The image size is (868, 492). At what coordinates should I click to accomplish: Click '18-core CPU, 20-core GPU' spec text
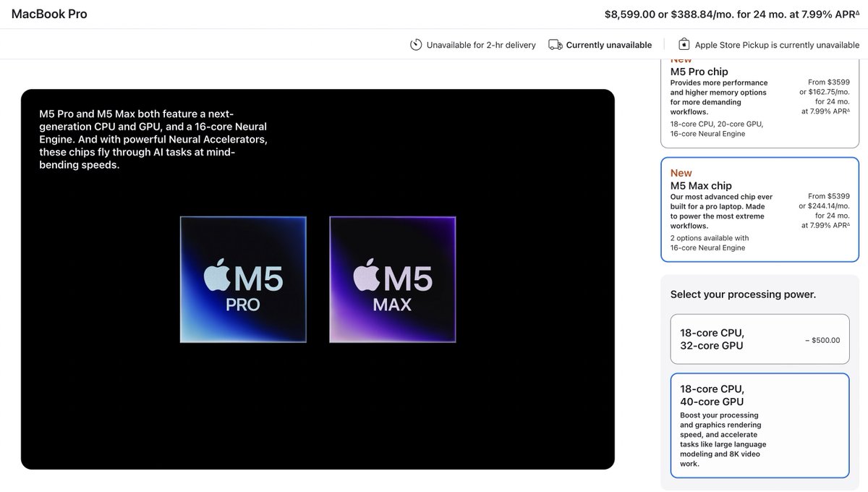[x=717, y=124]
